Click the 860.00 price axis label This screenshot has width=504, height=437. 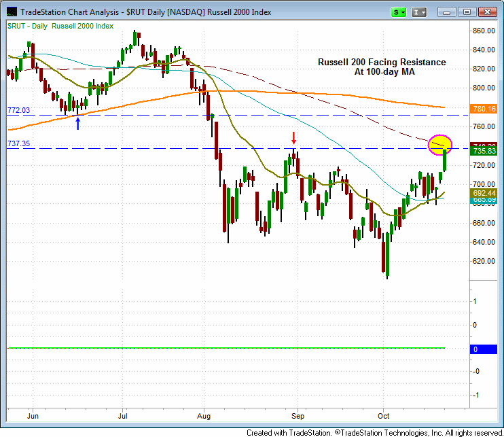484,31
